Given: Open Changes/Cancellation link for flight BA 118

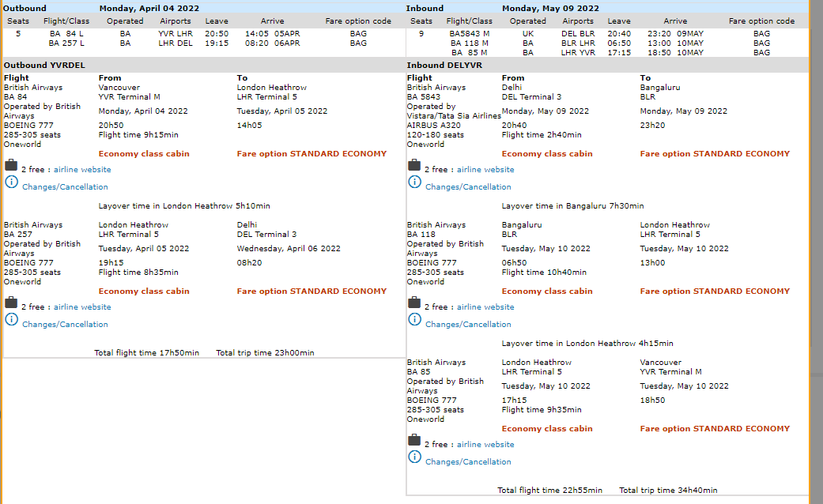Looking at the screenshot, I should pos(468,325).
